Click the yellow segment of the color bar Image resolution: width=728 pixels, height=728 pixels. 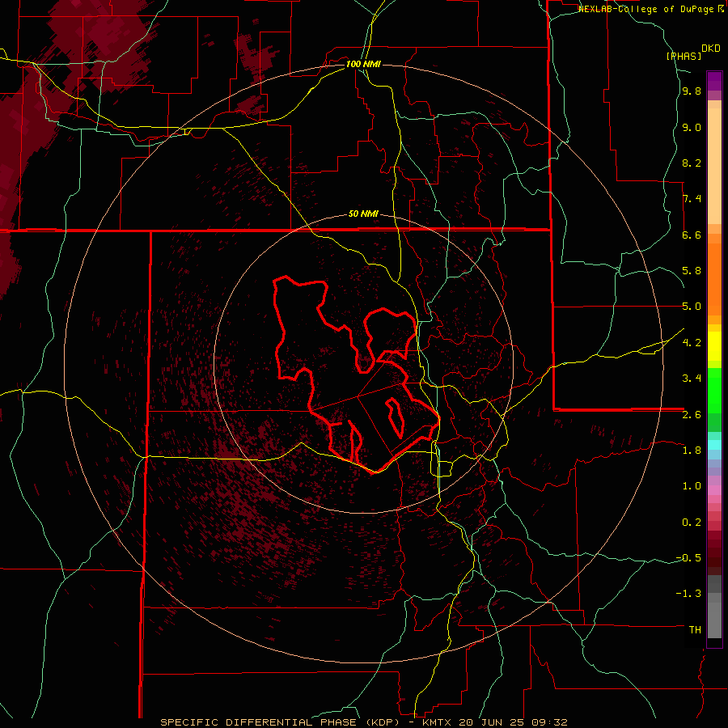714,346
